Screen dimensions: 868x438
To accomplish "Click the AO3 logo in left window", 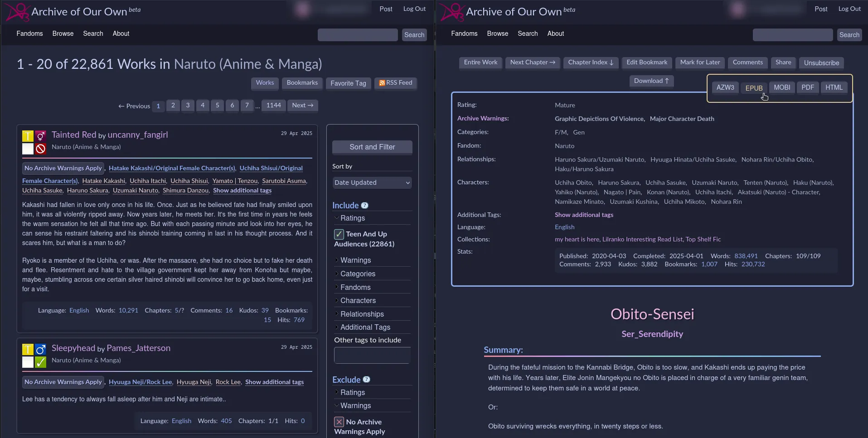I will [17, 11].
